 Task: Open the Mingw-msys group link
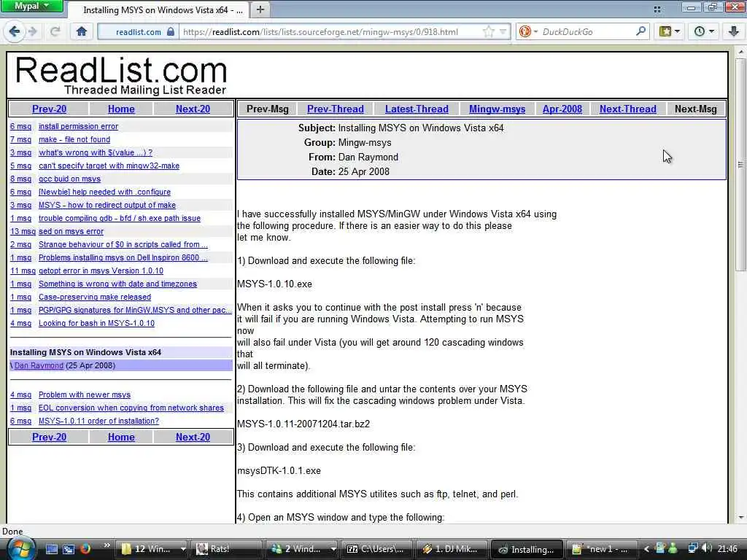click(497, 109)
